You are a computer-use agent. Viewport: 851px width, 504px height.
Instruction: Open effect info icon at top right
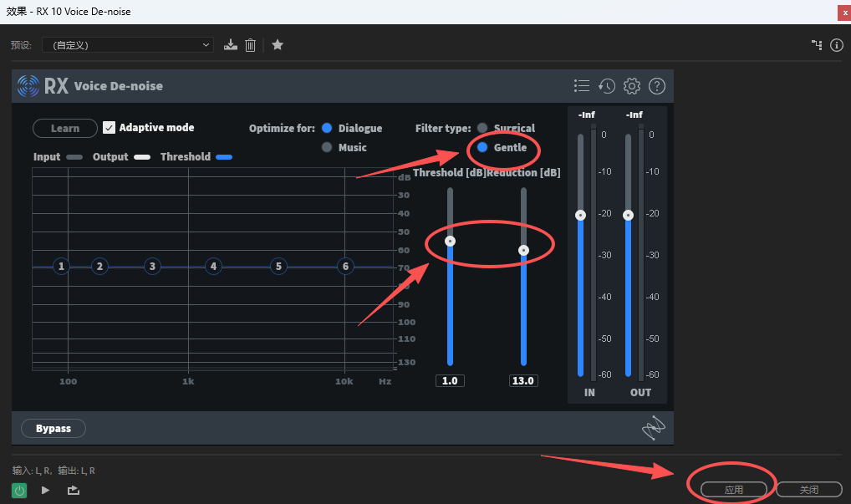[836, 45]
